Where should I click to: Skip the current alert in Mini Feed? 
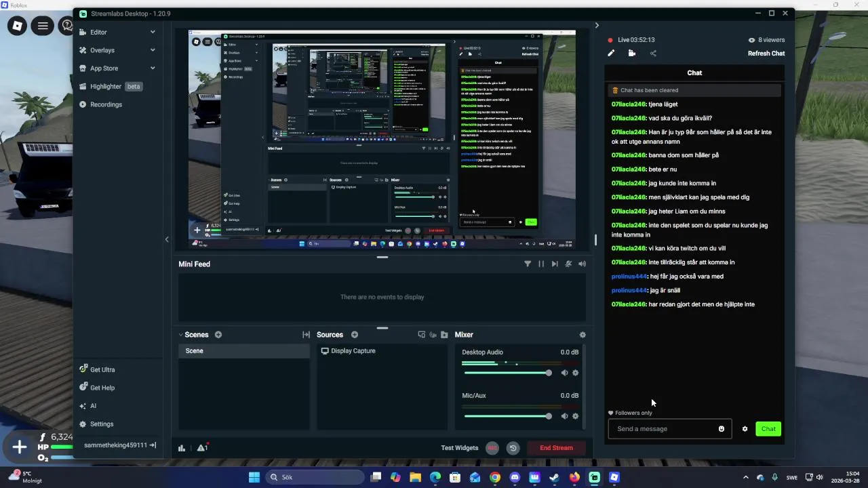[555, 264]
